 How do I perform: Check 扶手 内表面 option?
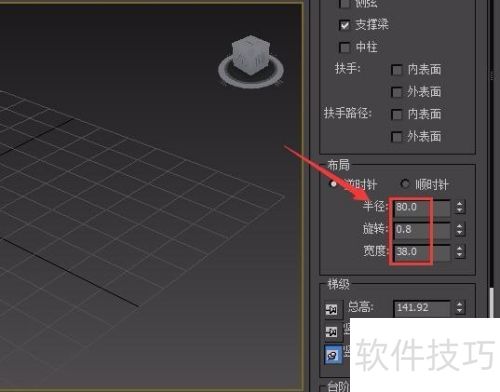tap(396, 70)
